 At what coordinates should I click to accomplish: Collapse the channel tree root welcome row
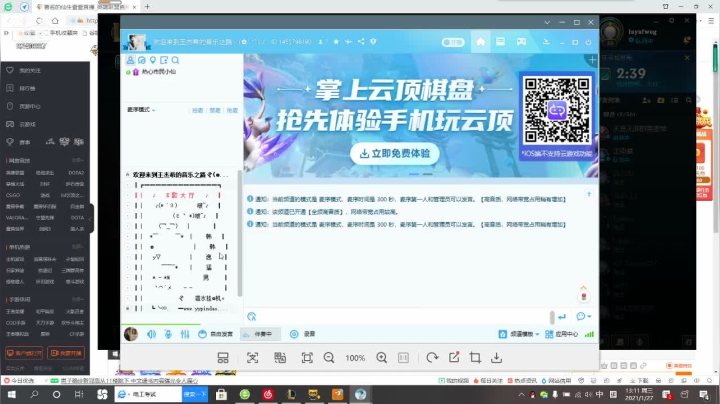[128, 174]
